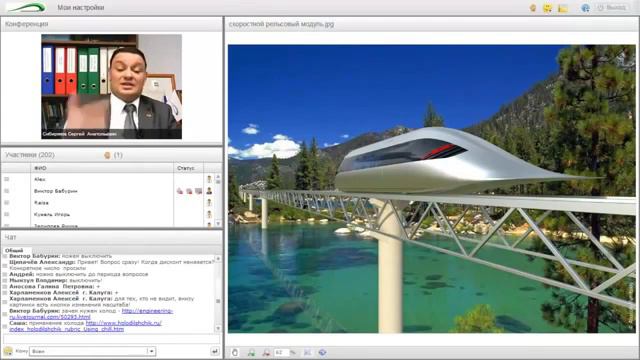The width and height of the screenshot is (640, 360).
Task: Sort participants by Статус column header
Action: [x=188, y=168]
